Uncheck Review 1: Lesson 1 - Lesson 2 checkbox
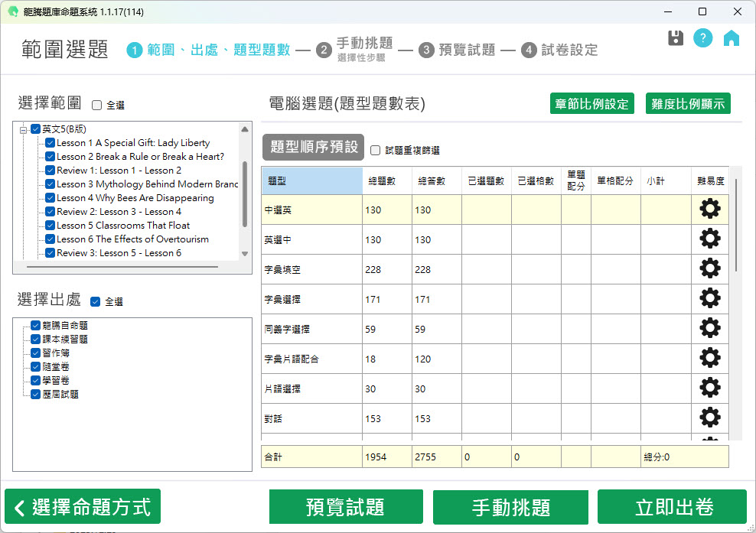Viewport: 756px width, 533px height. [x=50, y=170]
